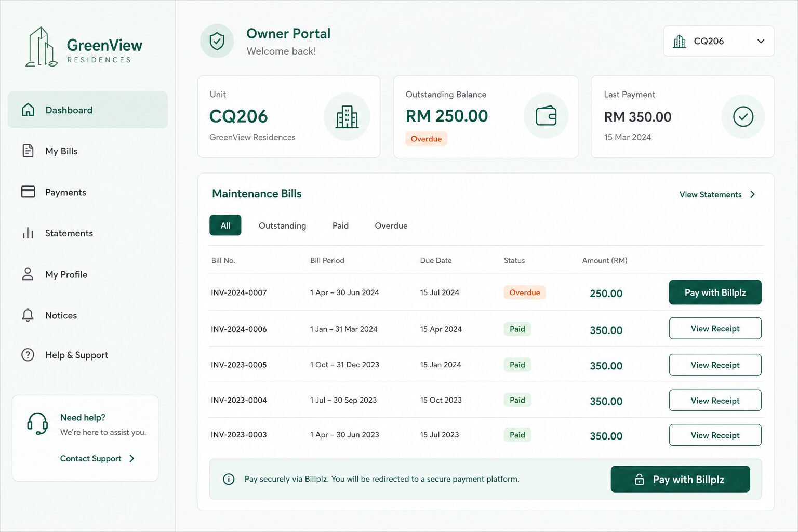Switch to the Paid tab
Screen dimensions: 798x532
[x=340, y=225]
